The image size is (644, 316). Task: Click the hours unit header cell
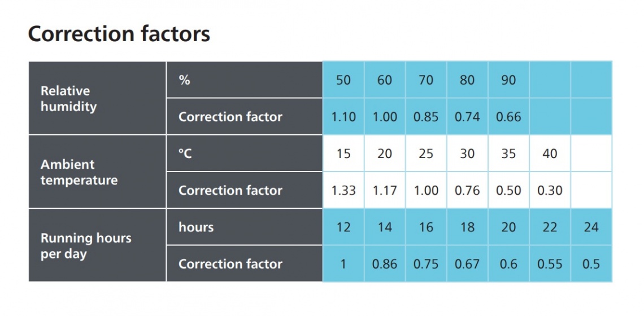tap(245, 227)
